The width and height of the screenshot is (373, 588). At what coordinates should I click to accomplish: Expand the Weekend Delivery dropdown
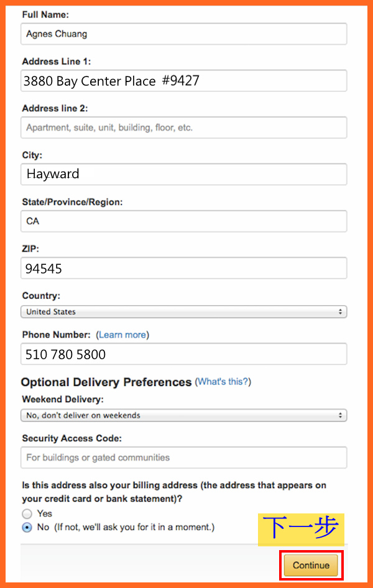[x=184, y=415]
